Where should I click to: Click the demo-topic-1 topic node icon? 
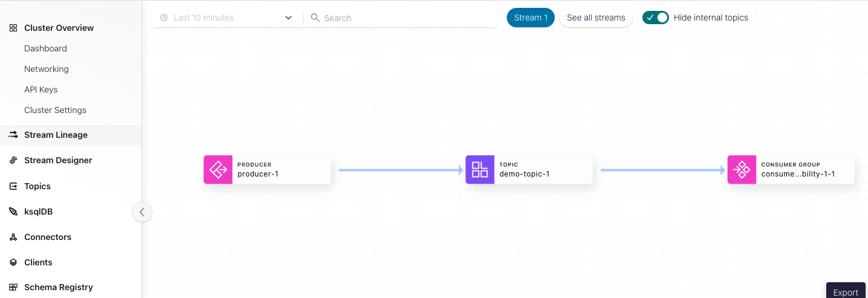(480, 170)
